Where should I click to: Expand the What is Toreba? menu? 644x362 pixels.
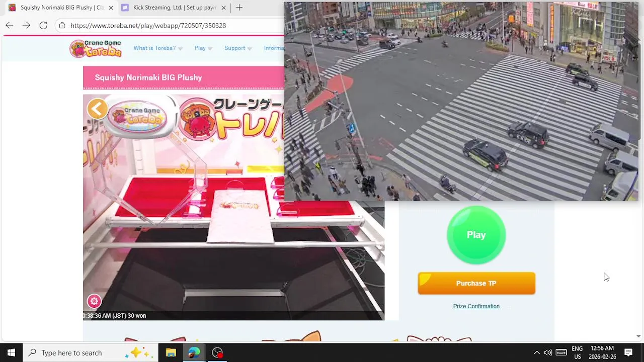[158, 48]
